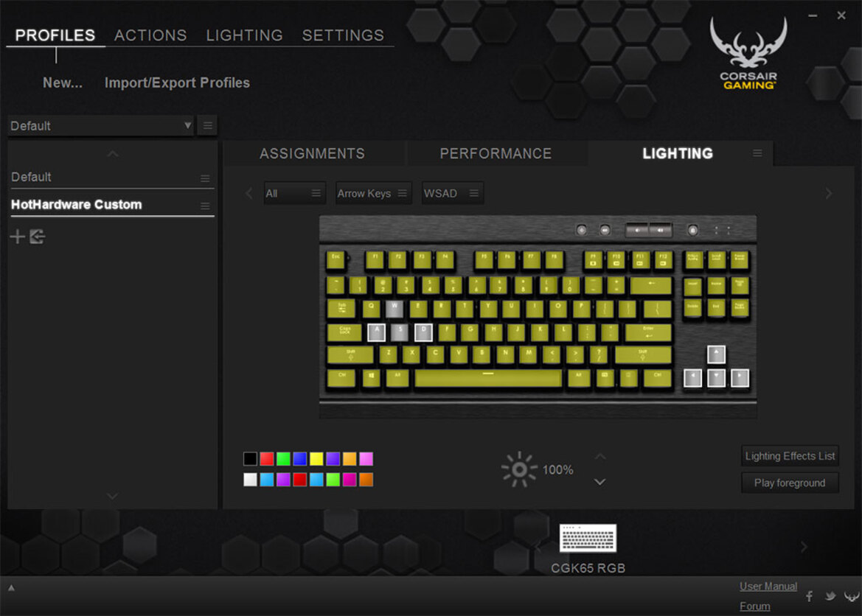The height and width of the screenshot is (616, 862).
Task: Select the W key on the keyboard preview
Action: click(394, 309)
